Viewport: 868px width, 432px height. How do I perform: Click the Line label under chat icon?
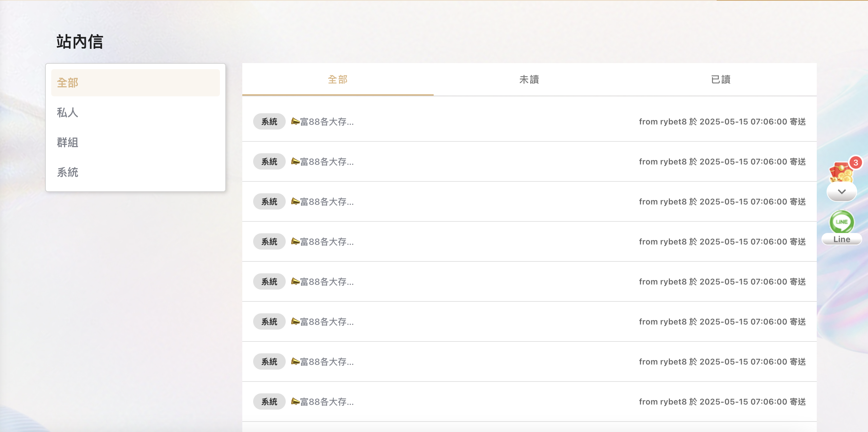coord(842,239)
